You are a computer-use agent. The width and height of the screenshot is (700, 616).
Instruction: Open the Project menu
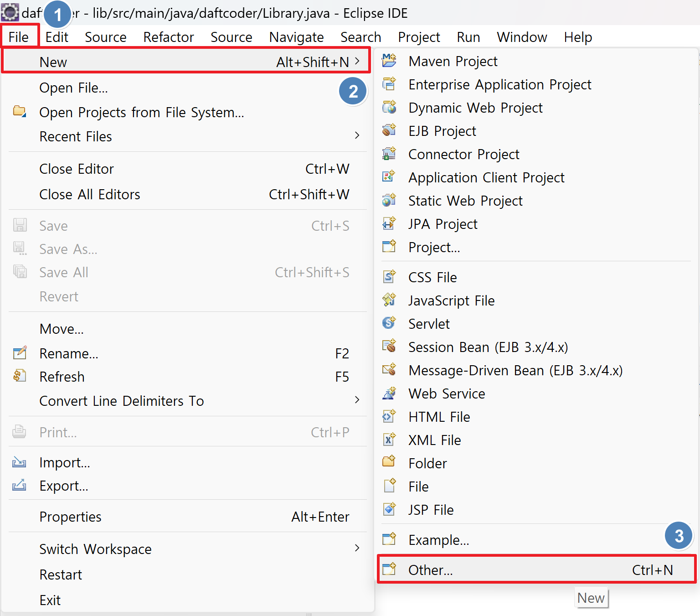pyautogui.click(x=419, y=37)
